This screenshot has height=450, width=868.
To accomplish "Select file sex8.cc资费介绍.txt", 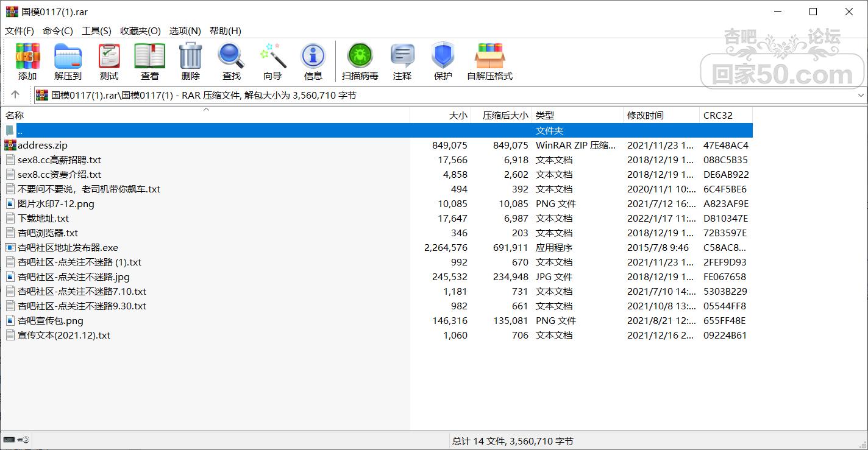I will tap(59, 174).
